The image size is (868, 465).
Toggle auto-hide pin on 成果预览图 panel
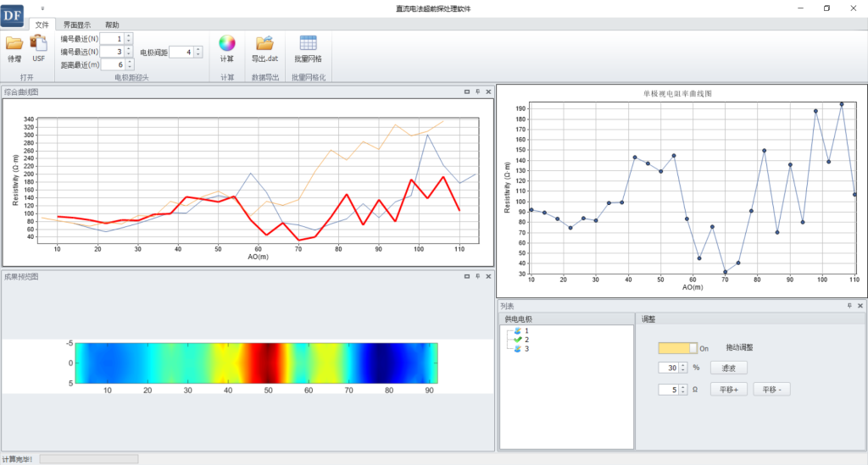(478, 276)
